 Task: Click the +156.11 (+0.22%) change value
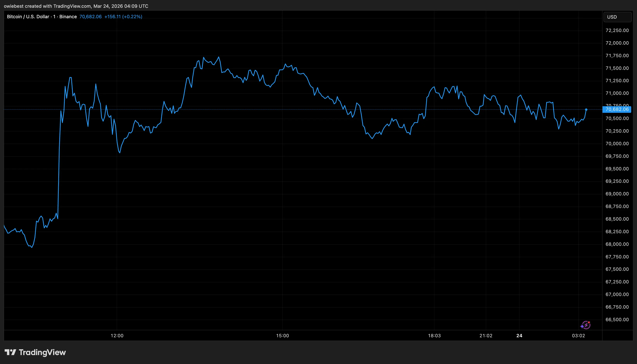(123, 16)
